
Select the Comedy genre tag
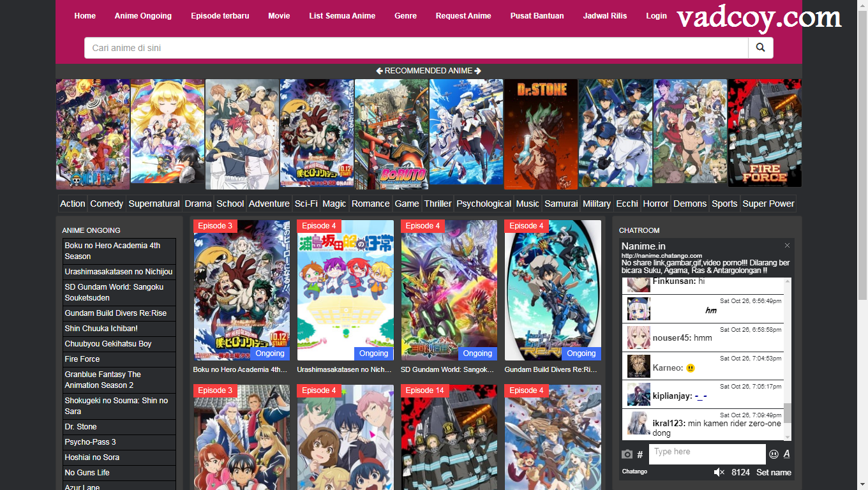coord(107,204)
